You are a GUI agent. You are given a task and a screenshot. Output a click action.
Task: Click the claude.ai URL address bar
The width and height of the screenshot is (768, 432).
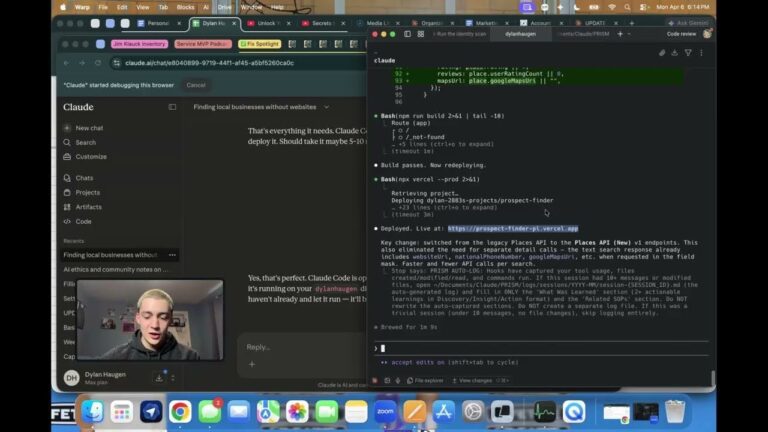pos(209,63)
